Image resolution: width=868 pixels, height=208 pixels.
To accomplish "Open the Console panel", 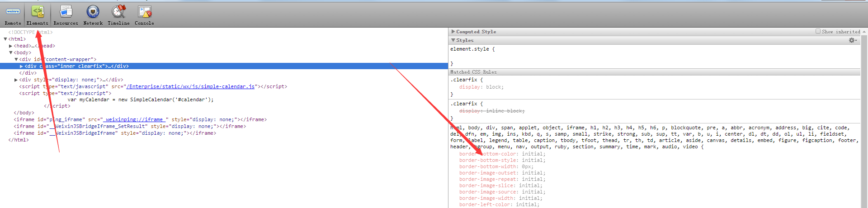I will (144, 15).
